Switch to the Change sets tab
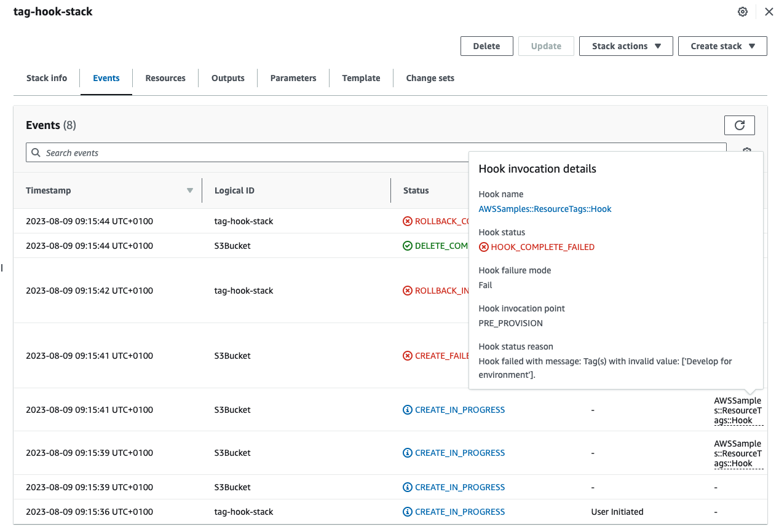This screenshot has height=532, width=779. click(430, 78)
